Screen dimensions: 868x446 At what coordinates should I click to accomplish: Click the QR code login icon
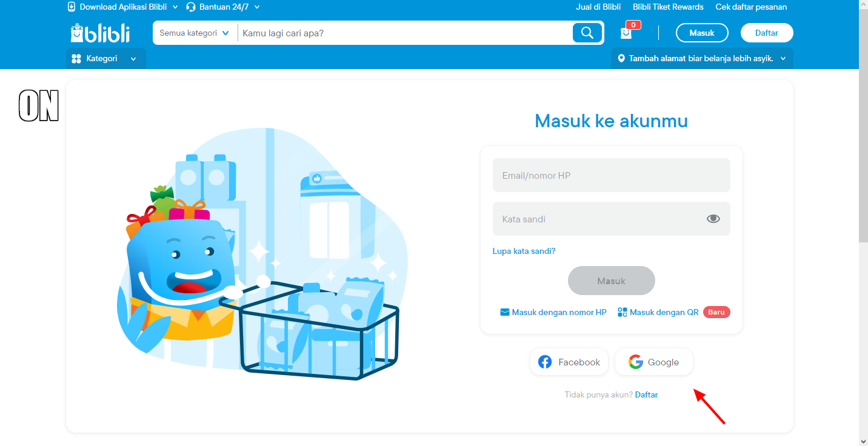pyautogui.click(x=622, y=313)
